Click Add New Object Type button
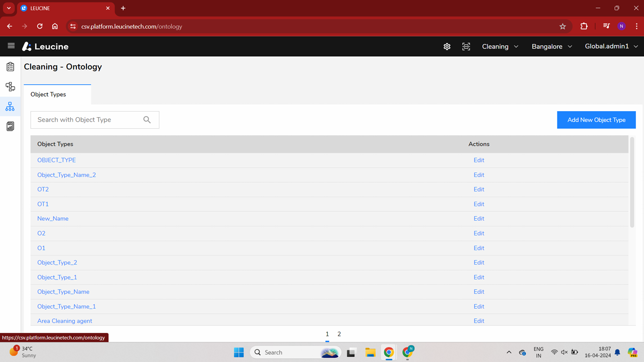 tap(596, 120)
